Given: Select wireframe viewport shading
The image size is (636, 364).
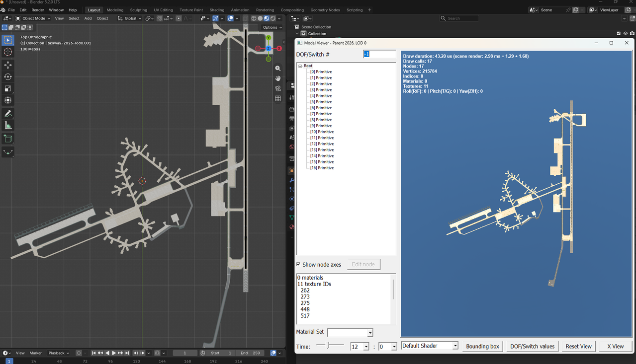Looking at the screenshot, I should click(254, 18).
